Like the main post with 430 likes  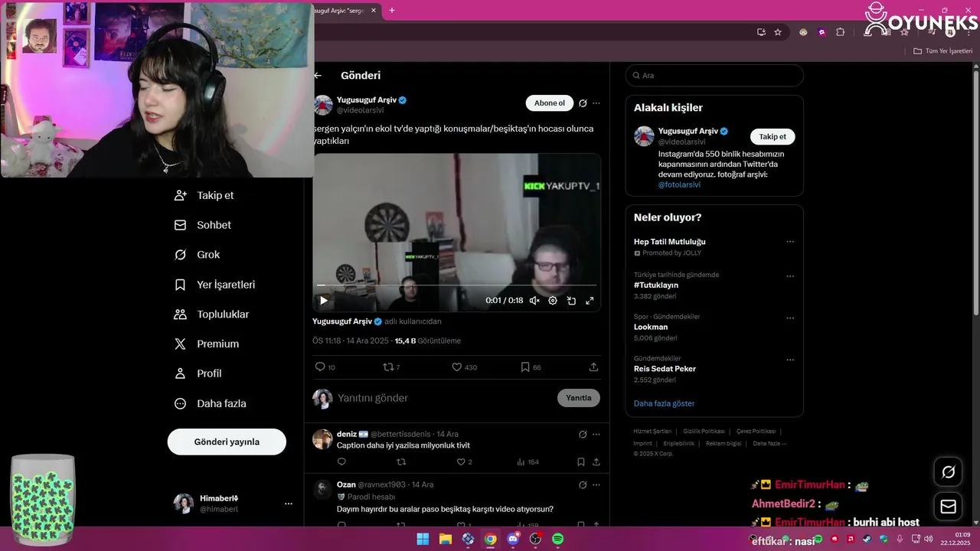coord(464,367)
